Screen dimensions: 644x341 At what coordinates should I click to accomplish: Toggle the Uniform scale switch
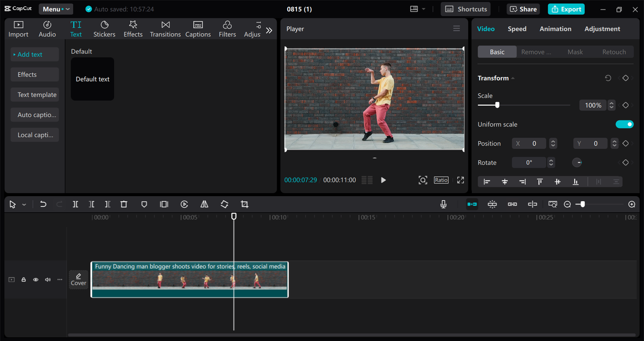tap(624, 124)
